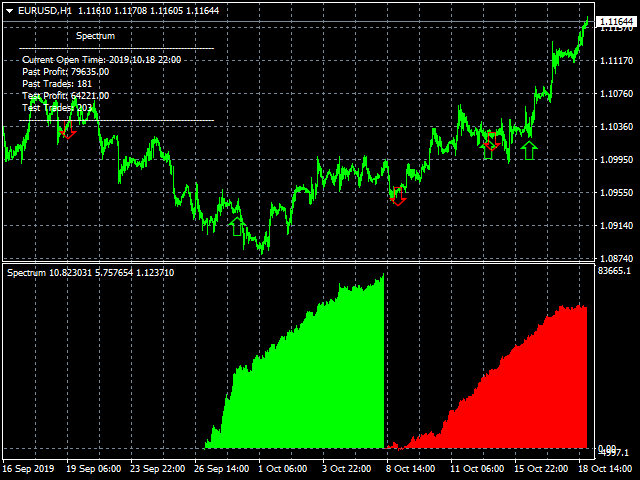Image resolution: width=640 pixels, height=480 pixels.
Task: Click the '18 Oct 14:00' time axis label
Action: (605, 469)
